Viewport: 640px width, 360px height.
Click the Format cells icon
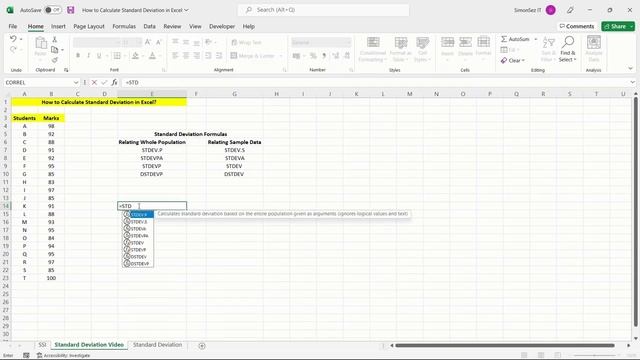tap(483, 42)
